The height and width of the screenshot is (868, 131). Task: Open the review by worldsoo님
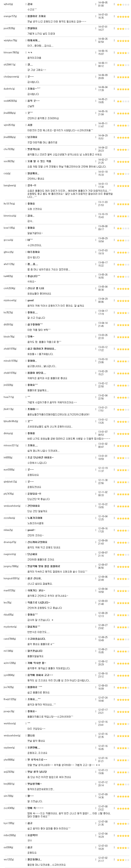point(29,723)
